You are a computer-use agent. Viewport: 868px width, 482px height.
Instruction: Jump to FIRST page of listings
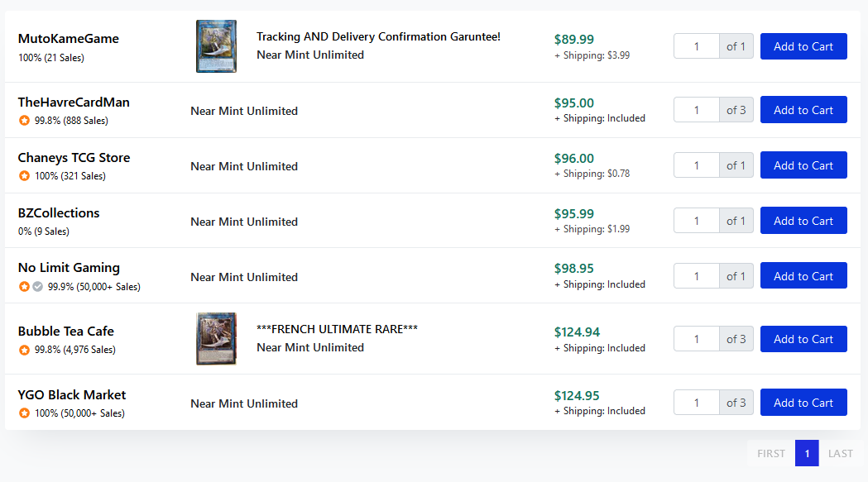[770, 453]
